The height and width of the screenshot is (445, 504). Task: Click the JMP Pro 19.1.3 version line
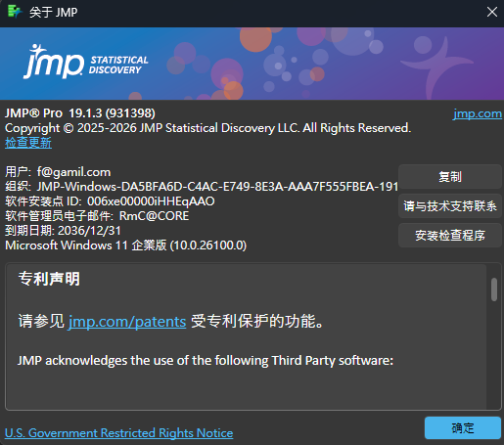point(80,113)
